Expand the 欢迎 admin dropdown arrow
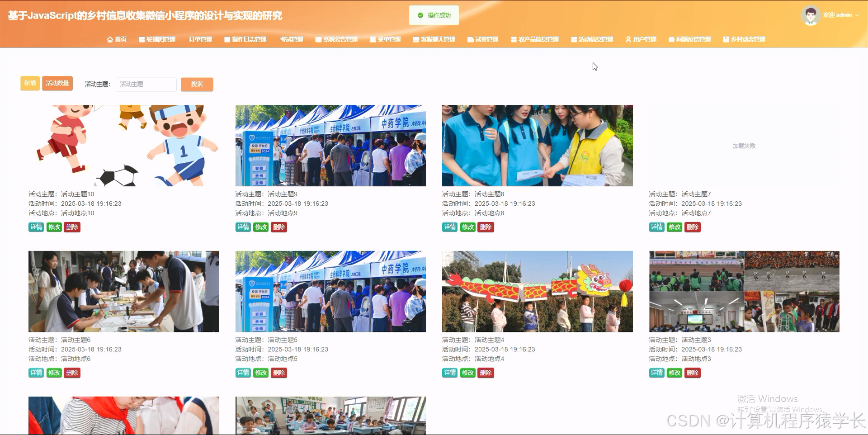Image resolution: width=868 pixels, height=435 pixels. pyautogui.click(x=857, y=15)
